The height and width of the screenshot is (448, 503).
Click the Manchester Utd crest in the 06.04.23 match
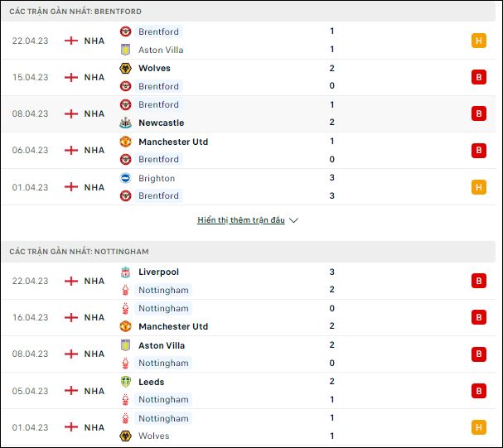point(125,142)
